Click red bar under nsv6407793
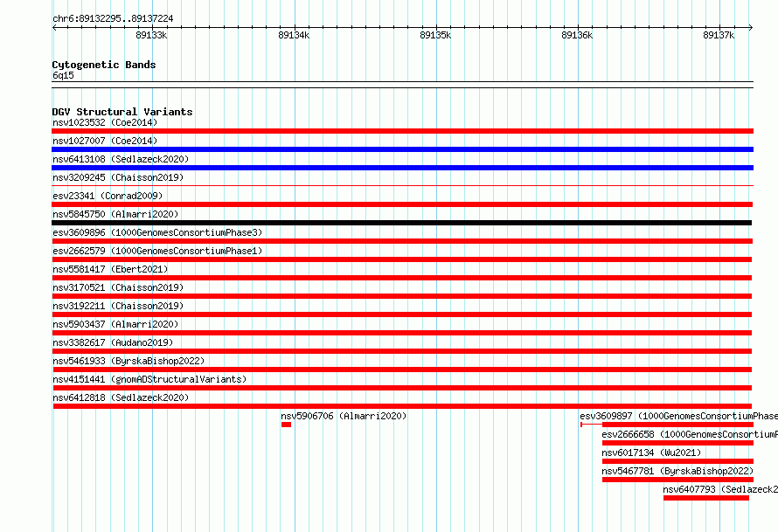The image size is (778, 532). pos(706,498)
